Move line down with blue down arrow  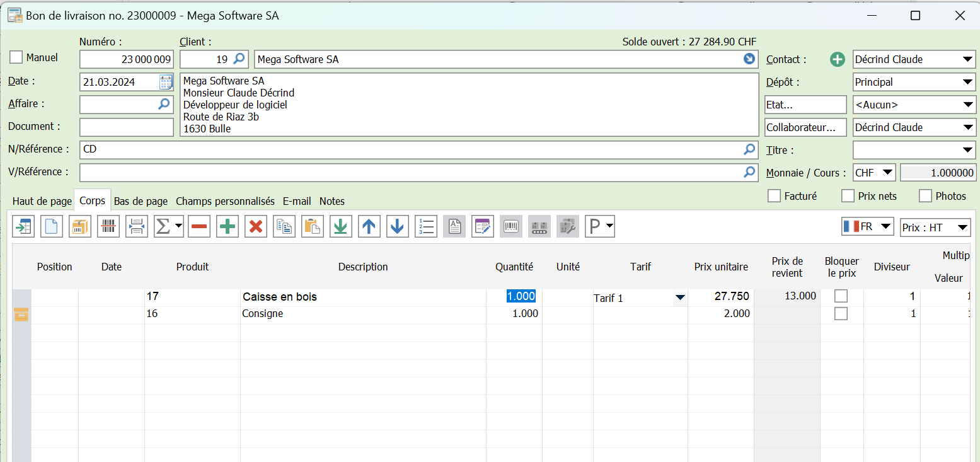(x=398, y=226)
